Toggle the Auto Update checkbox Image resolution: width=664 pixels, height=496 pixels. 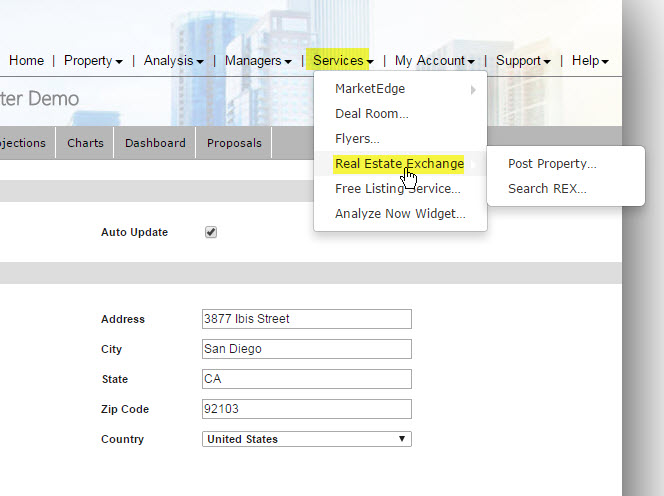tap(211, 232)
